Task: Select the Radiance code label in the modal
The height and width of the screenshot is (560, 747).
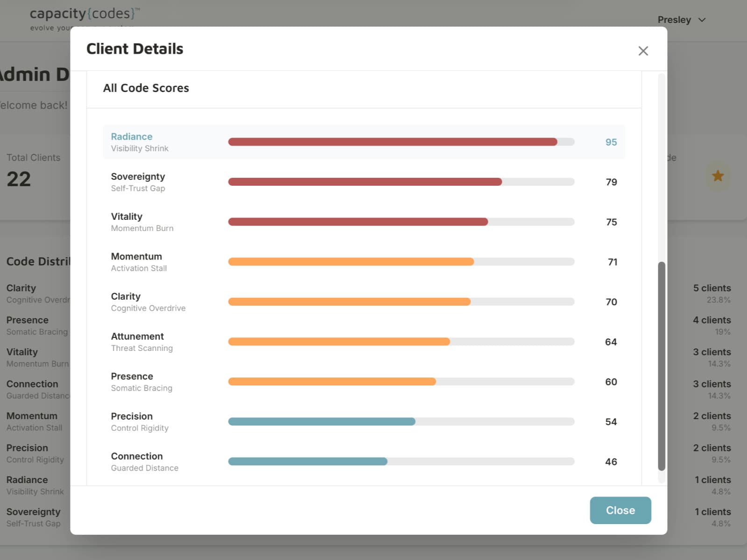Action: [131, 136]
